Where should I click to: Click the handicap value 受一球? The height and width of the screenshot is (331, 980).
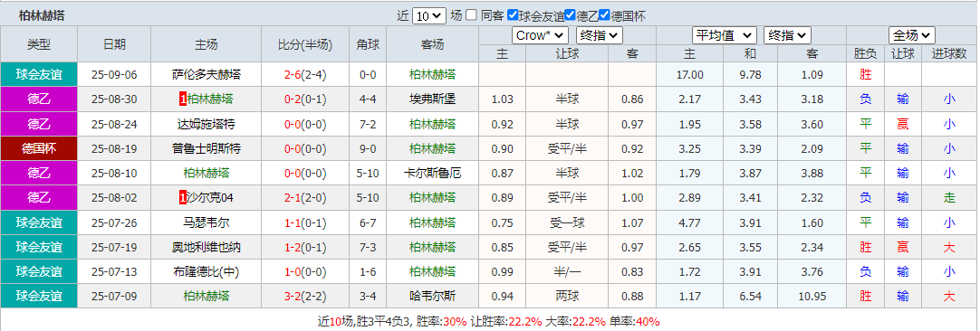[567, 223]
